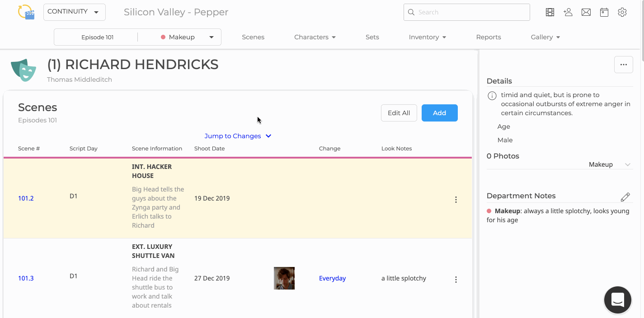Viewport: 644px width, 318px height.
Task: Open the film strip icon in header
Action: click(550, 12)
